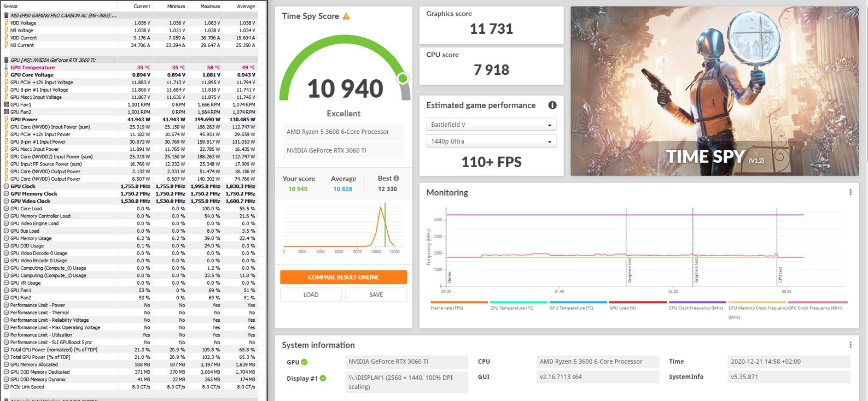Click the lightning icon beside GPU Power row
This screenshot has width=868, height=401.
pos(6,119)
